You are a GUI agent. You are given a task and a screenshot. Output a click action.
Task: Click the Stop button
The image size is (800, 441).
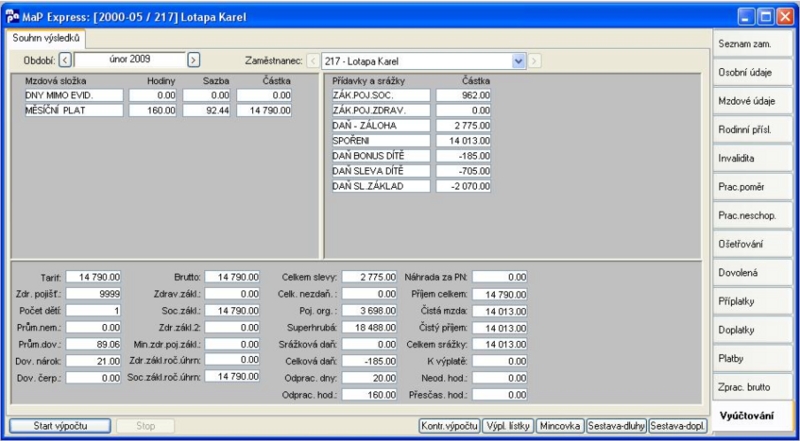(x=145, y=425)
